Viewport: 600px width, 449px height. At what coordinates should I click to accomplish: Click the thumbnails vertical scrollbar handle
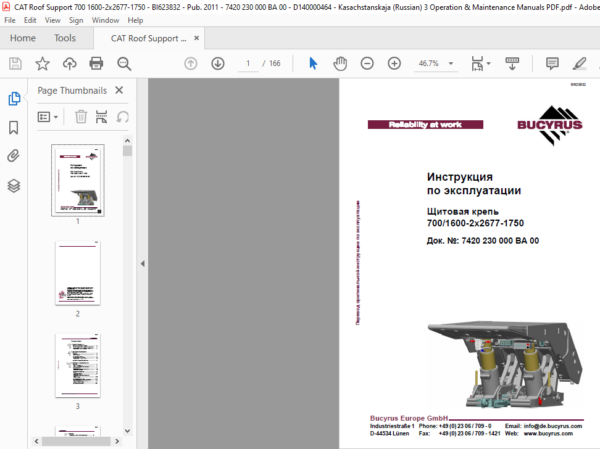pyautogui.click(x=127, y=151)
